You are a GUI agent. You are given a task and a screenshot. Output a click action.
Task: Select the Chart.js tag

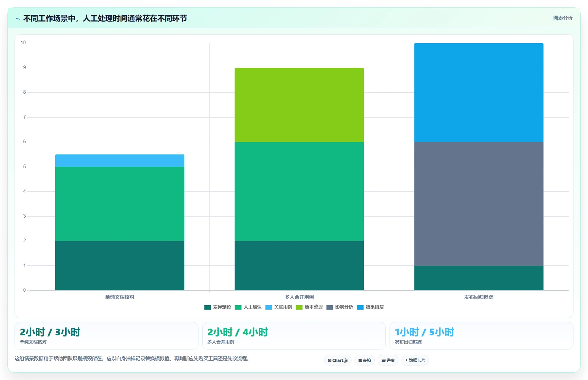coord(338,360)
